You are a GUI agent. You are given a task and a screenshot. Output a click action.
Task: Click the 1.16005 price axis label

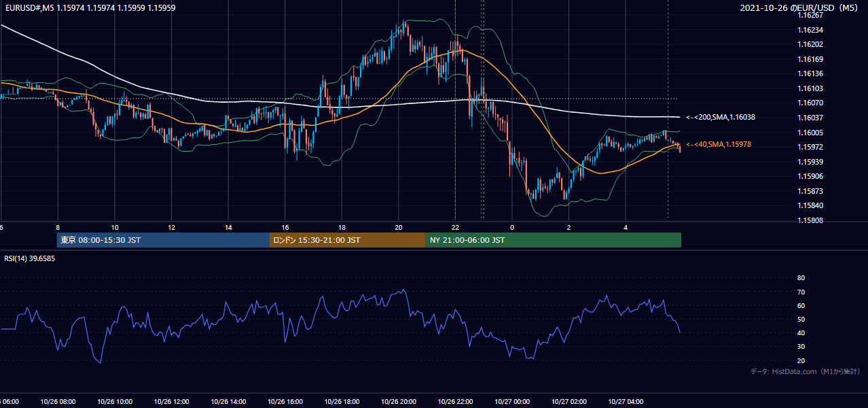(x=810, y=133)
